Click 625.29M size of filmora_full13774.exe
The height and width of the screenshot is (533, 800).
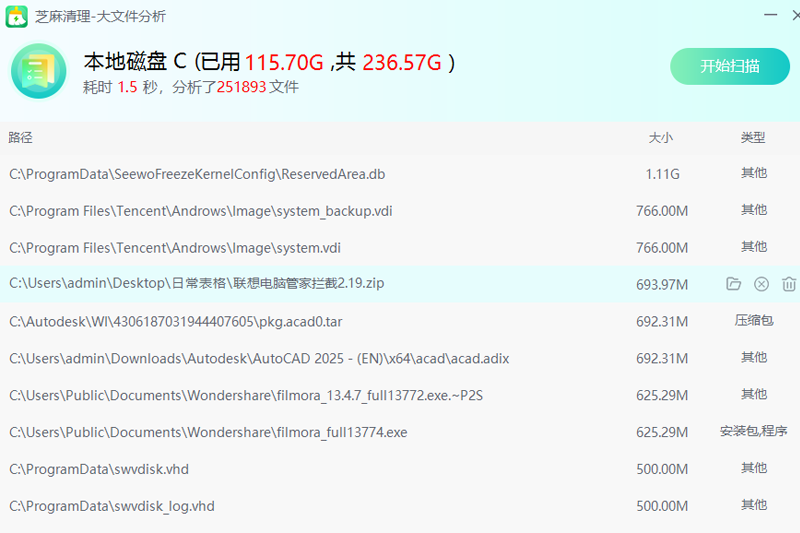point(662,433)
